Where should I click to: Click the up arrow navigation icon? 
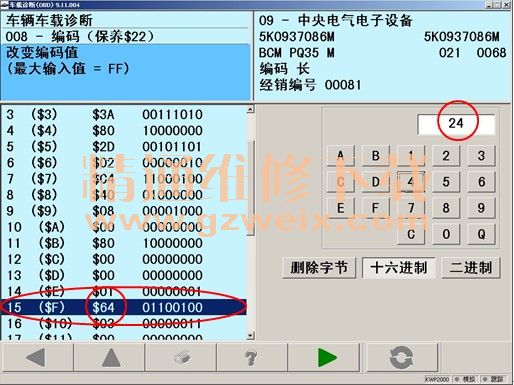pyautogui.click(x=111, y=357)
